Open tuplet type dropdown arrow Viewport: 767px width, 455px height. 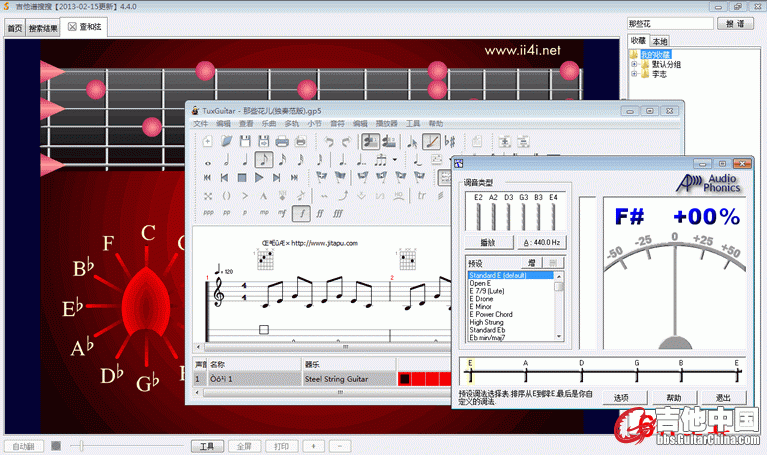394,160
